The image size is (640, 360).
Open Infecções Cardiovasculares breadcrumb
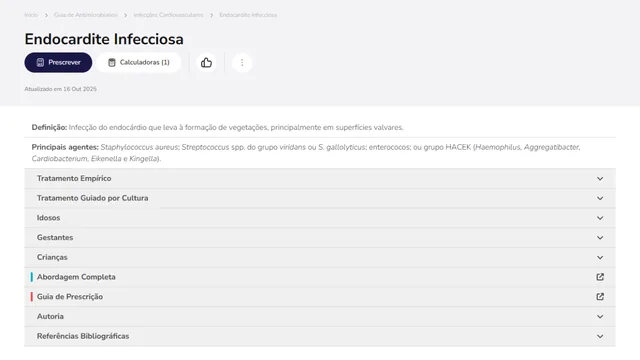point(168,15)
